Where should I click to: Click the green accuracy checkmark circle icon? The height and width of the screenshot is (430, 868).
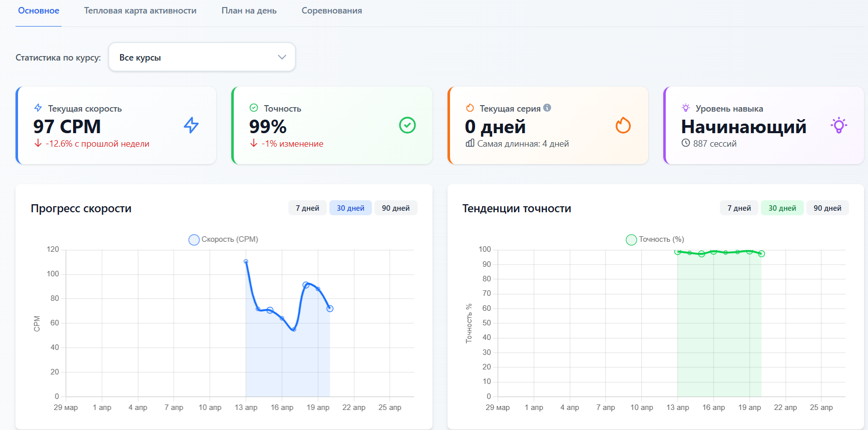click(x=407, y=125)
